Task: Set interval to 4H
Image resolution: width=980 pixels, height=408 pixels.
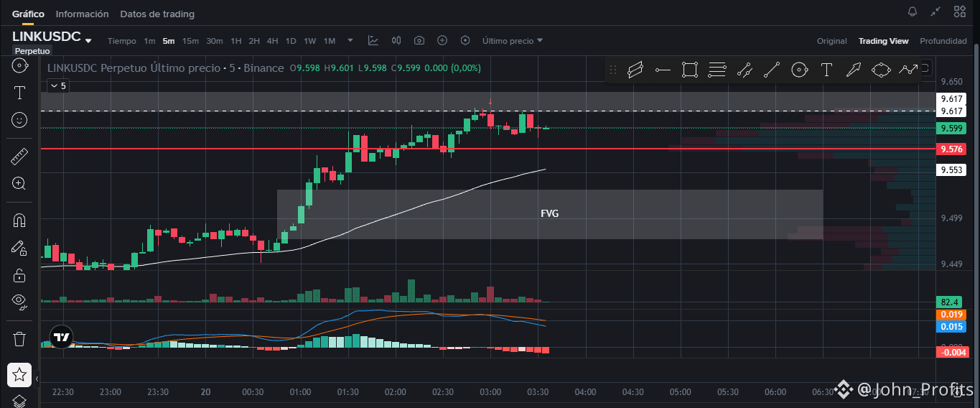Action: pyautogui.click(x=273, y=41)
